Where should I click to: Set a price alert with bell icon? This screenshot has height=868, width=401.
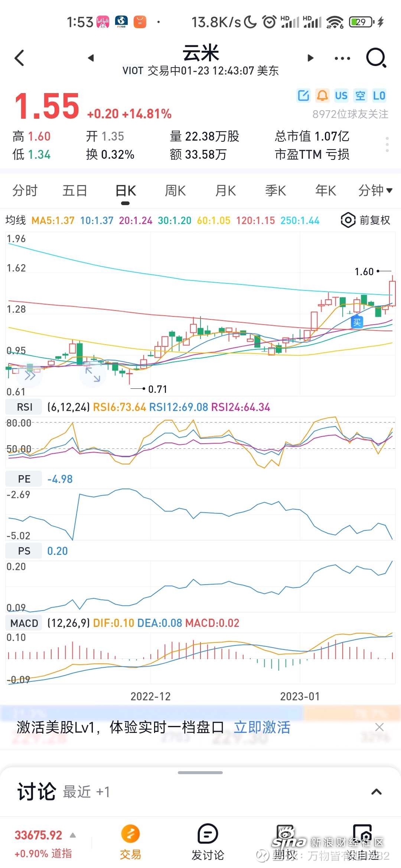(322, 96)
